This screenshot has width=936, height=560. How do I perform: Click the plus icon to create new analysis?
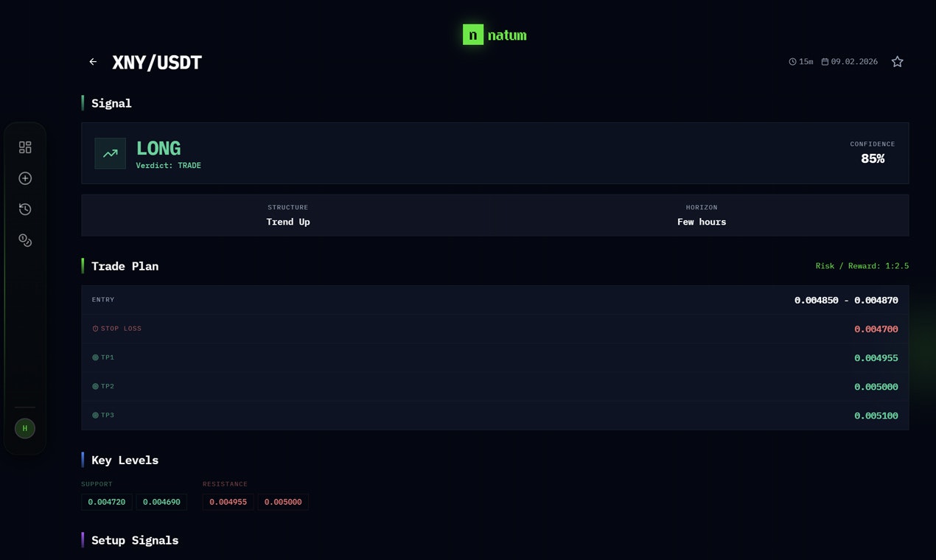click(x=25, y=178)
